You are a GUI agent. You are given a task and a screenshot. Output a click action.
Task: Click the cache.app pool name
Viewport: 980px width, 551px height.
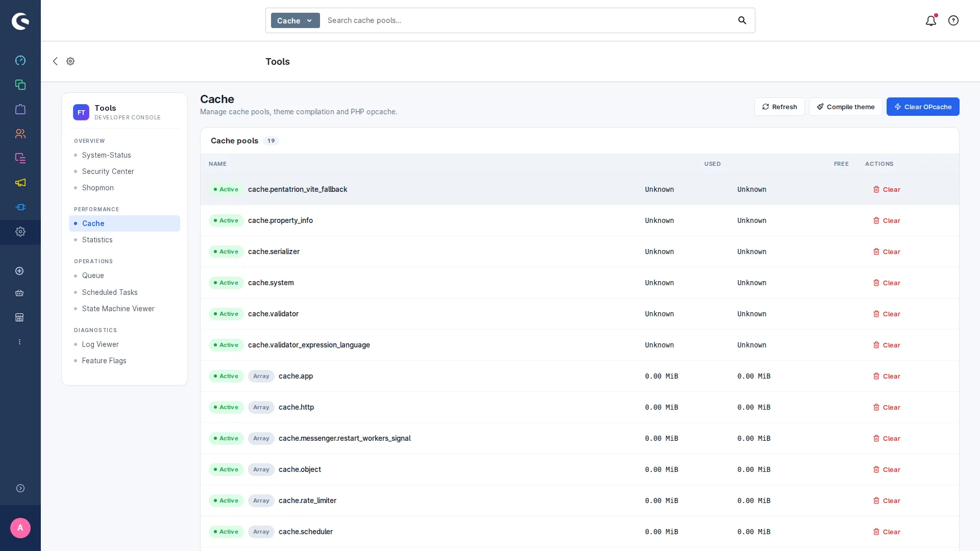(x=296, y=376)
